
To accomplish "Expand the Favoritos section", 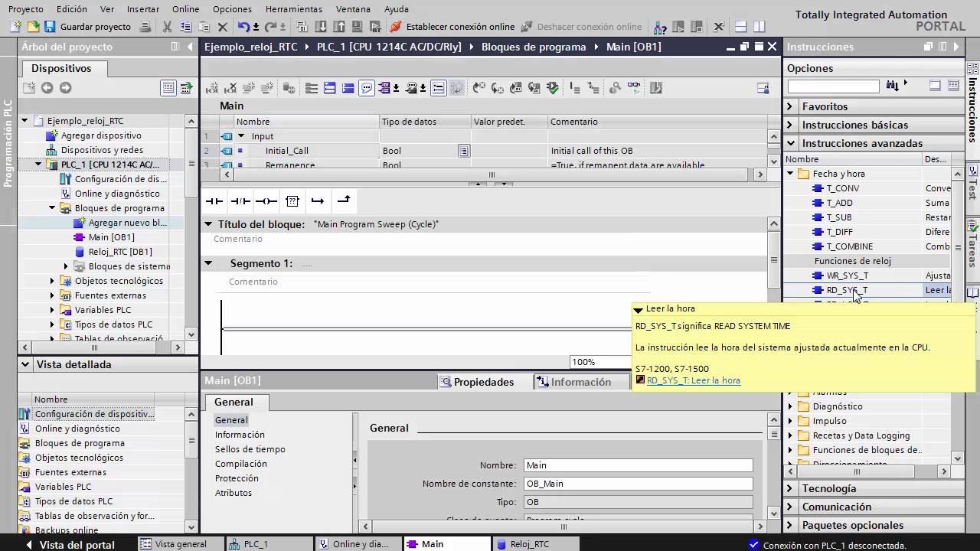I will (x=791, y=106).
